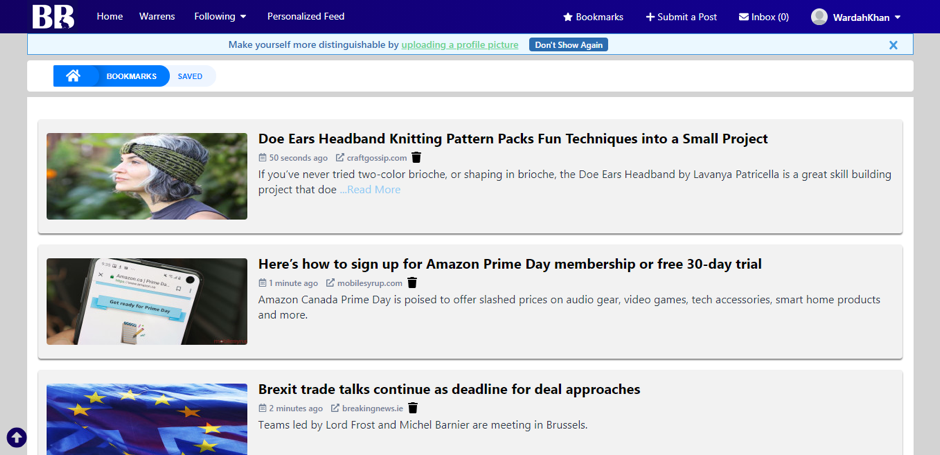Click the Don't Show Again button

pyautogui.click(x=568, y=45)
